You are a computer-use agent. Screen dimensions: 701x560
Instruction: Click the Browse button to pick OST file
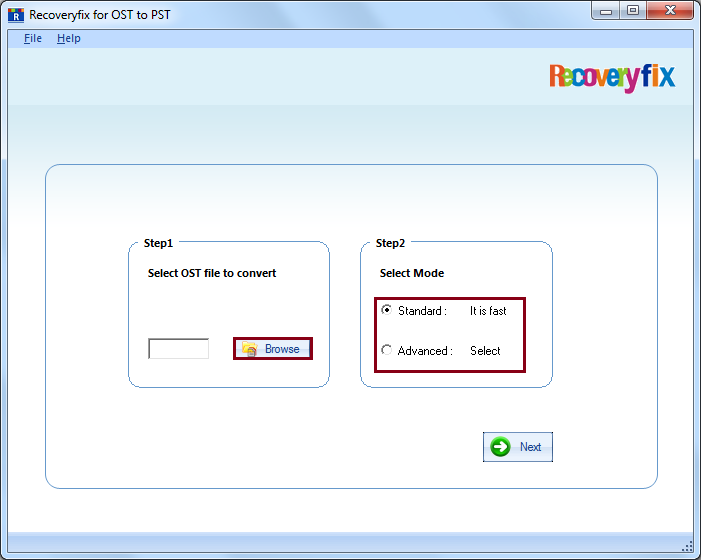tap(273, 349)
